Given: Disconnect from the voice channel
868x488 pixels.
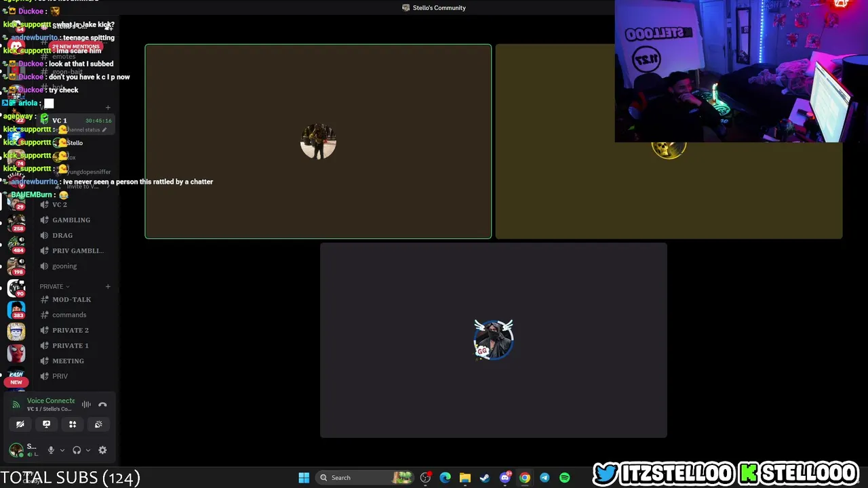Looking at the screenshot, I should (102, 405).
